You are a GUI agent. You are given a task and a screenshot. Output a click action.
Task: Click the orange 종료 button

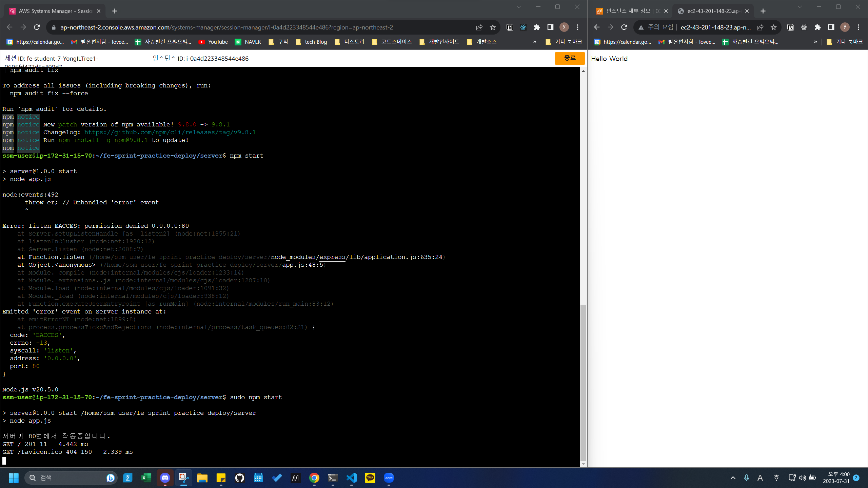point(570,58)
